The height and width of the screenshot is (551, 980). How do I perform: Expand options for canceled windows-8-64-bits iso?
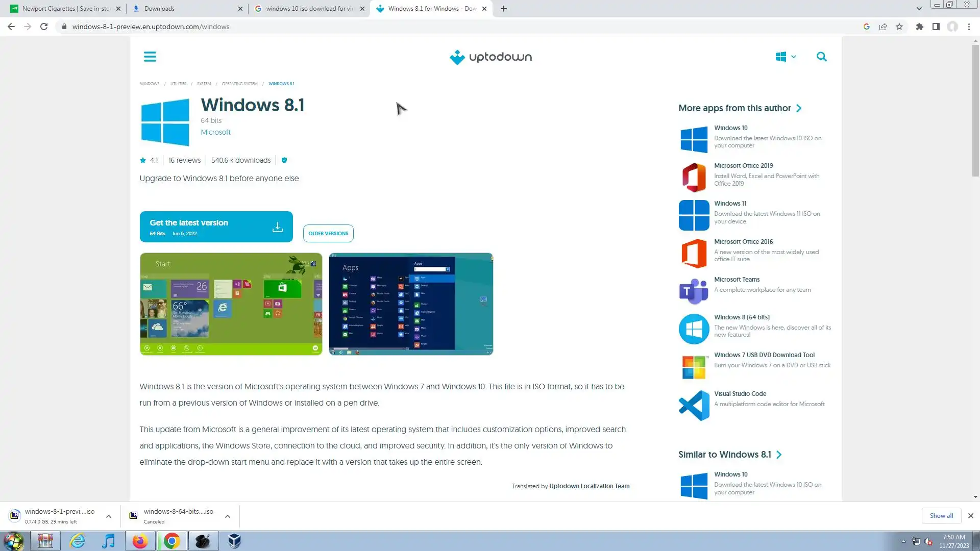(228, 516)
